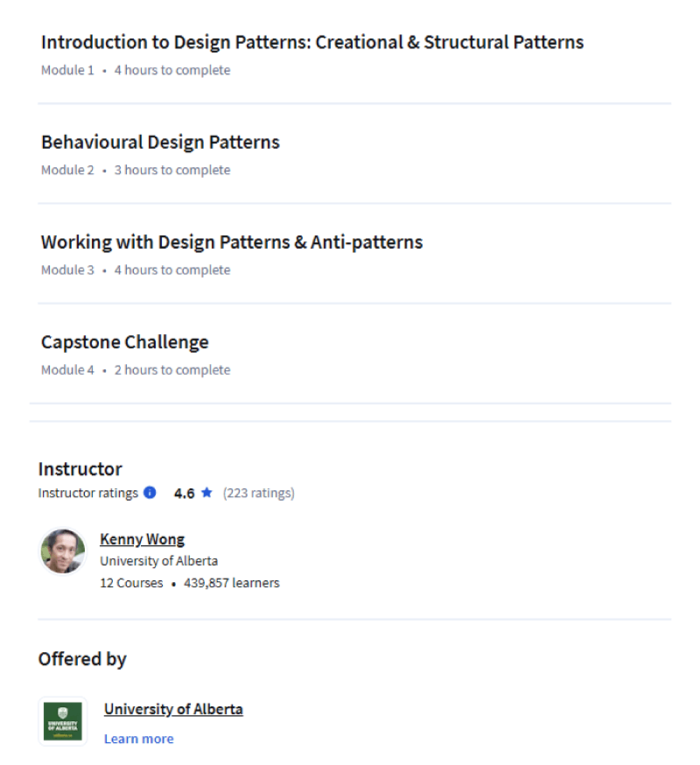
Task: Expand Introduction to Design Patterns module
Action: point(354,54)
